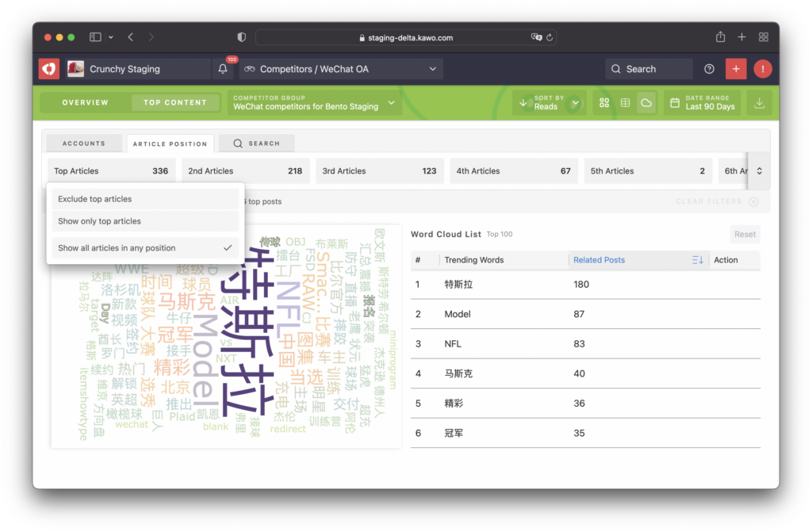Click the Safari address bar

click(x=405, y=37)
